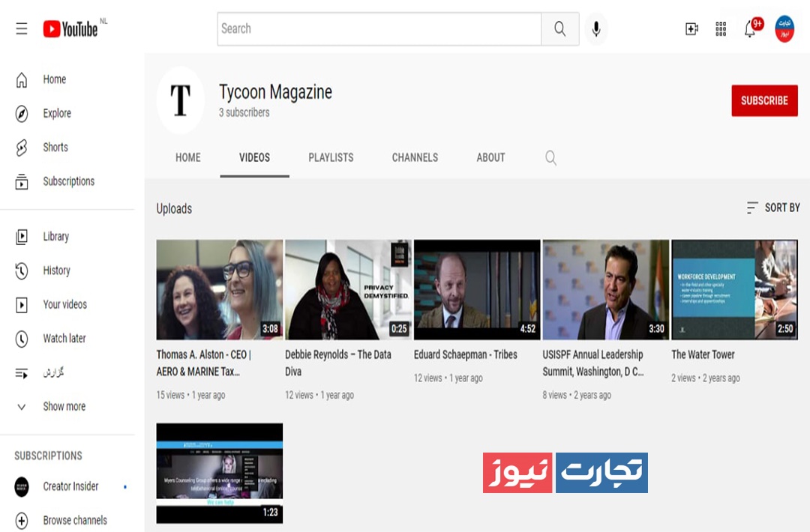Click the Shorts sidebar icon

pyautogui.click(x=22, y=148)
